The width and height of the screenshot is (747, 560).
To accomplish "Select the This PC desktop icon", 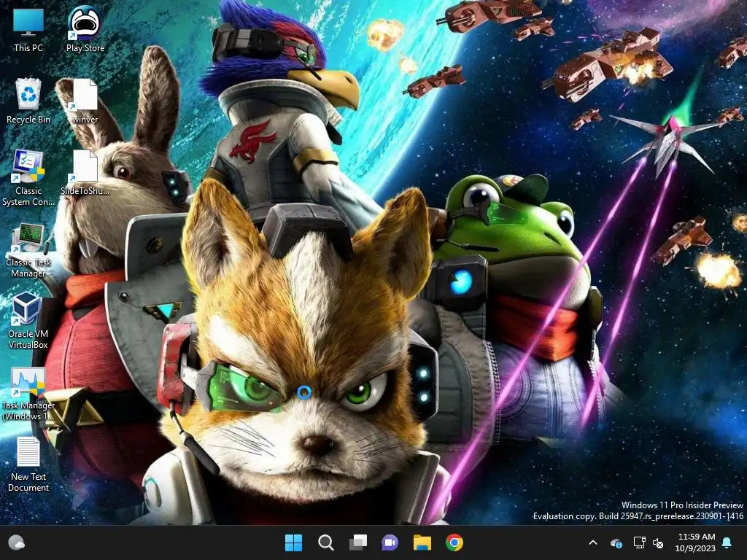I will tap(28, 30).
